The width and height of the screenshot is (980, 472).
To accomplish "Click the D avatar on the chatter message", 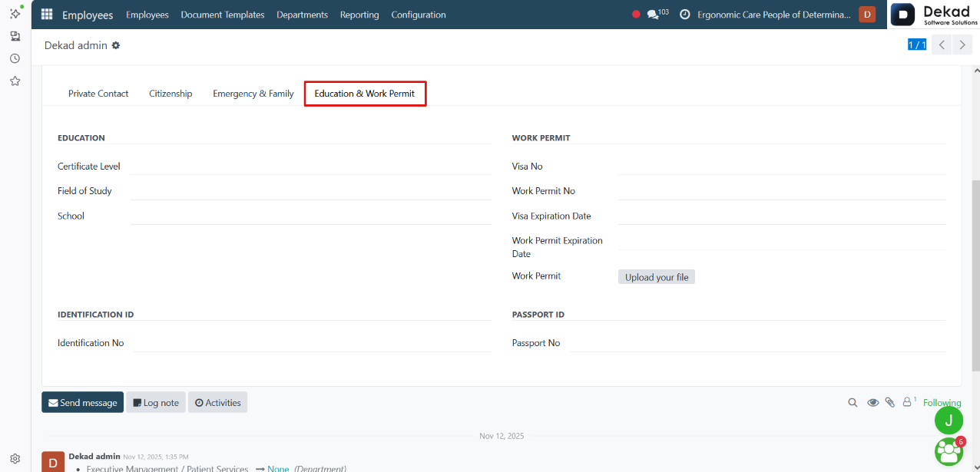I will pos(52,461).
